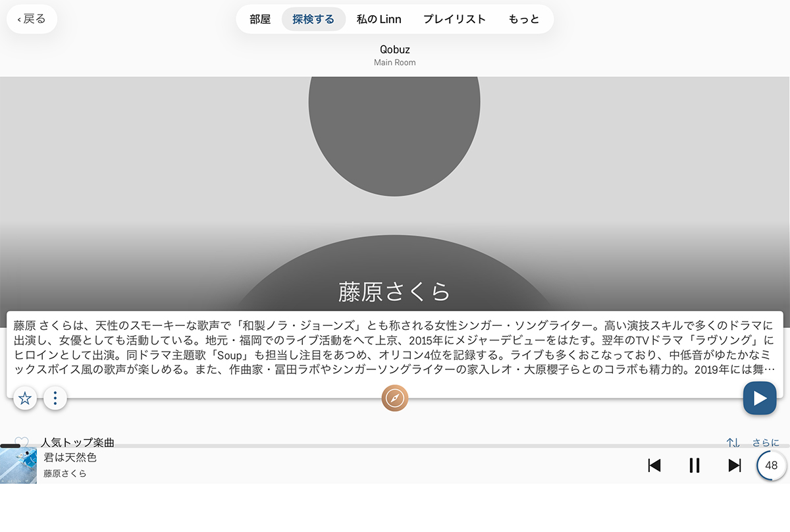Select the 探検する tab

pos(313,19)
